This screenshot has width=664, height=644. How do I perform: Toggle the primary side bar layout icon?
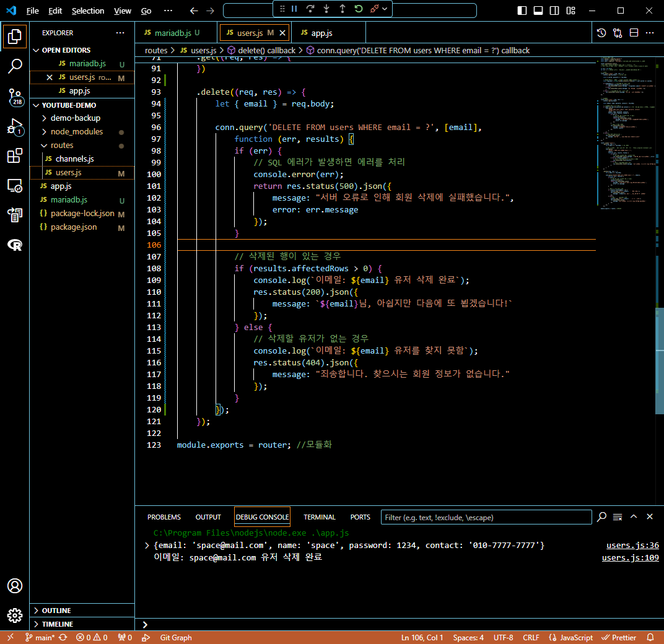coord(522,11)
